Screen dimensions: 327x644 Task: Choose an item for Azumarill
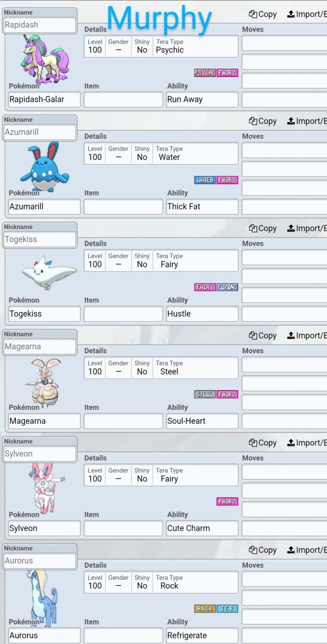click(123, 207)
